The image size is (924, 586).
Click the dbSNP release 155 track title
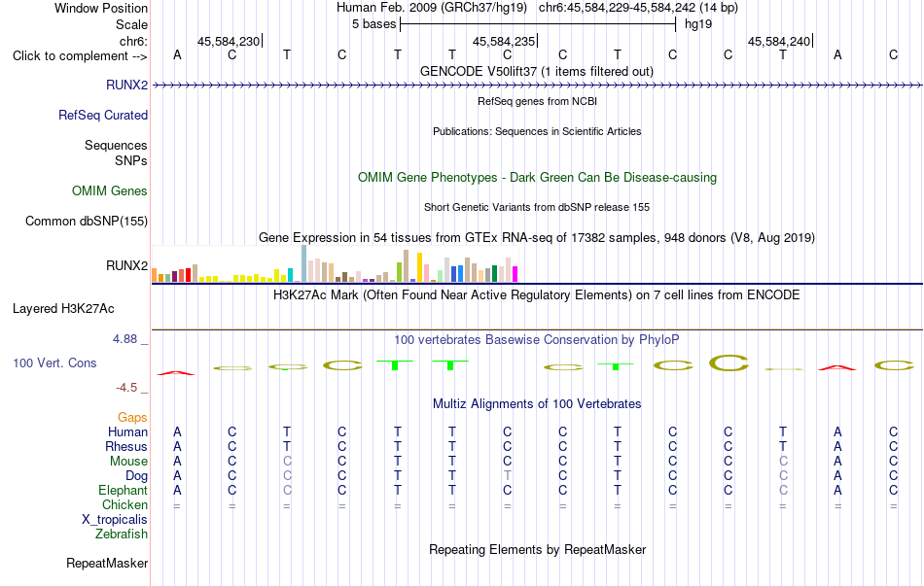tap(537, 207)
